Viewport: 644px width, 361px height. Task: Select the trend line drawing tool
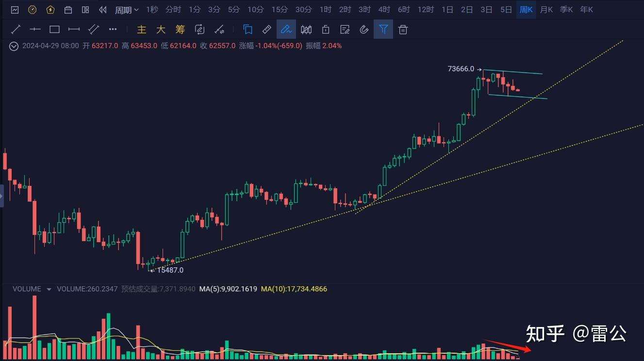click(x=16, y=30)
